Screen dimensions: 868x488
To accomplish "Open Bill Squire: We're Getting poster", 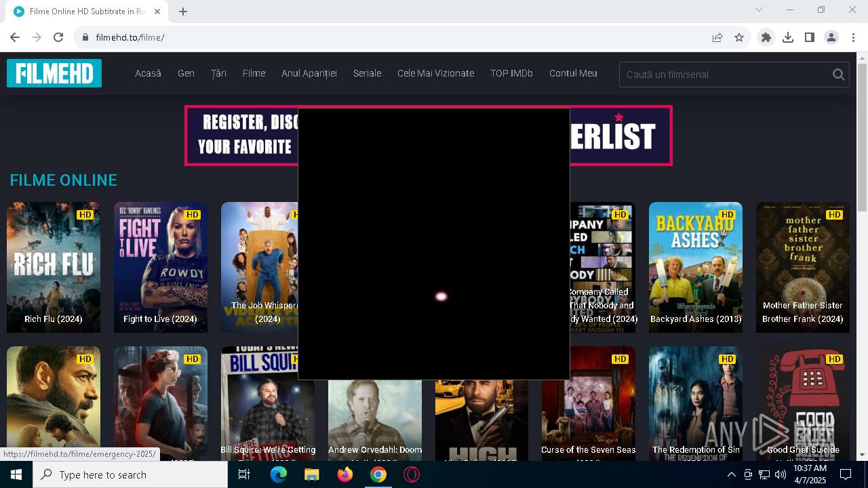I will pos(268,404).
